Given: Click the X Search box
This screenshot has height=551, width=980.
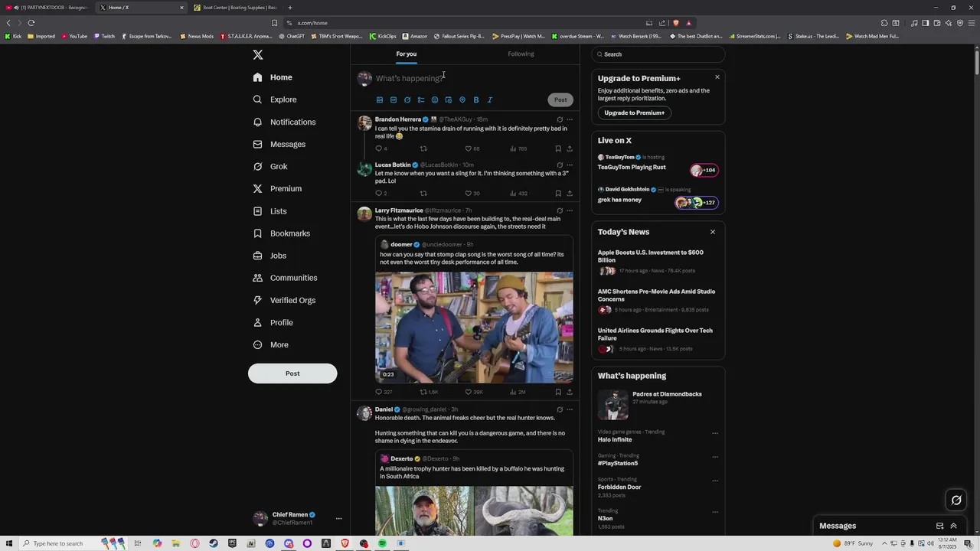Looking at the screenshot, I should (658, 54).
